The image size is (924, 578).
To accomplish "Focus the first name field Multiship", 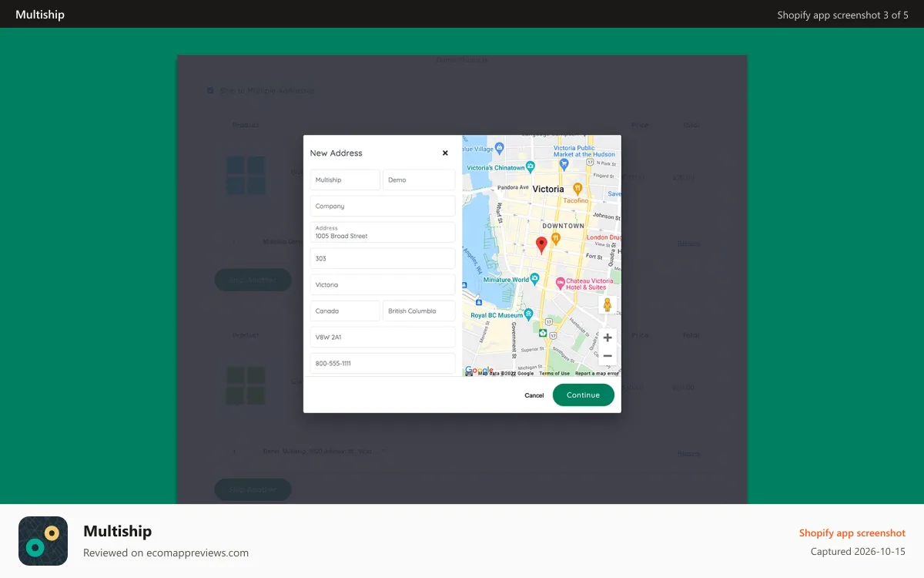I will point(345,180).
